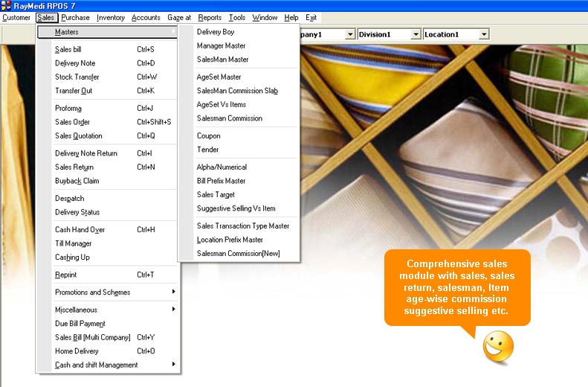Image resolution: width=588 pixels, height=387 pixels.
Task: Select Salesman Commission[New] entry
Action: tap(239, 253)
